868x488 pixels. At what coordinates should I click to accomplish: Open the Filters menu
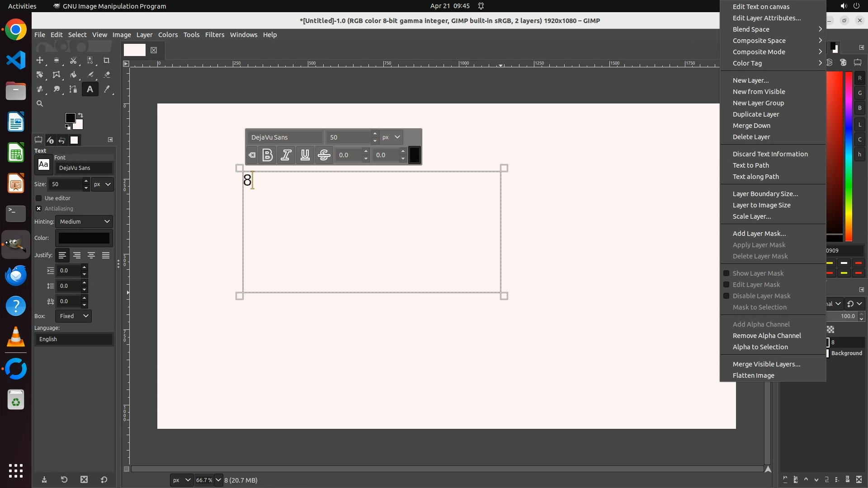(x=214, y=35)
